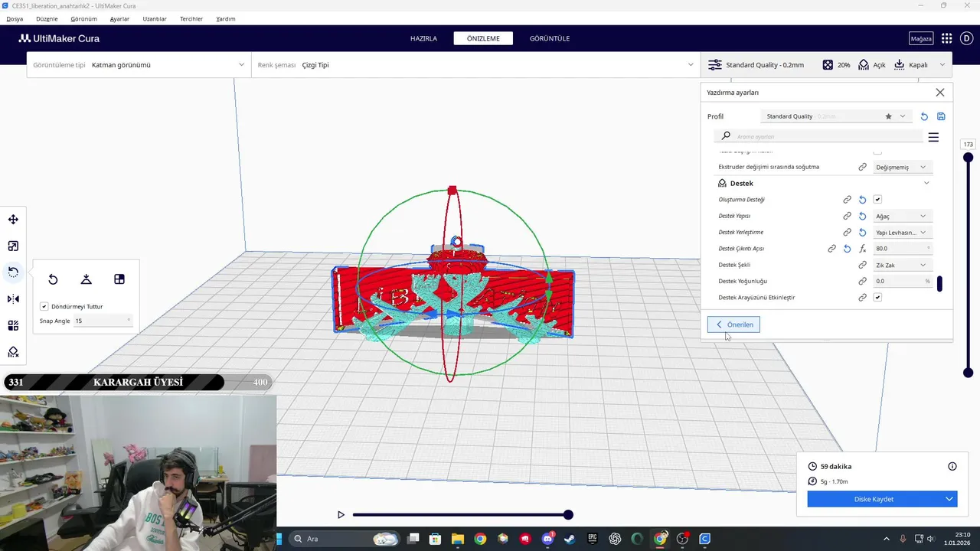Reset the Destek Çıkıntı Açısı setting
Image resolution: width=980 pixels, height=551 pixels.
coord(847,249)
